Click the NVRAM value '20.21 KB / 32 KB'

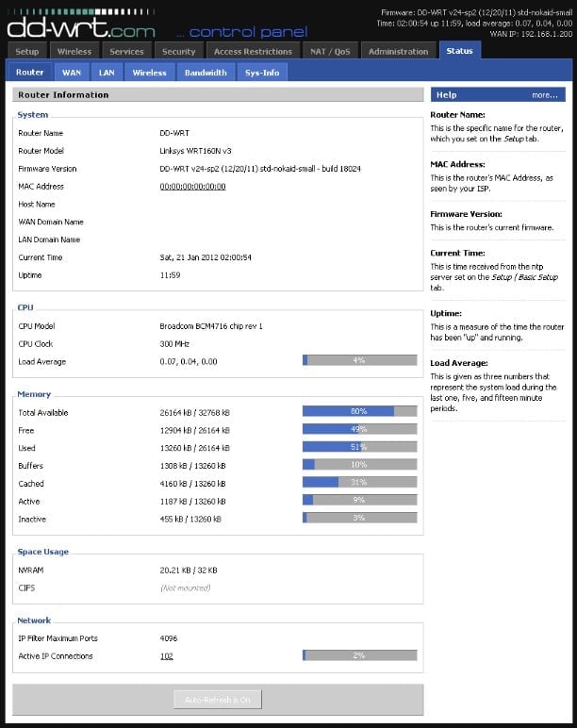(x=189, y=571)
